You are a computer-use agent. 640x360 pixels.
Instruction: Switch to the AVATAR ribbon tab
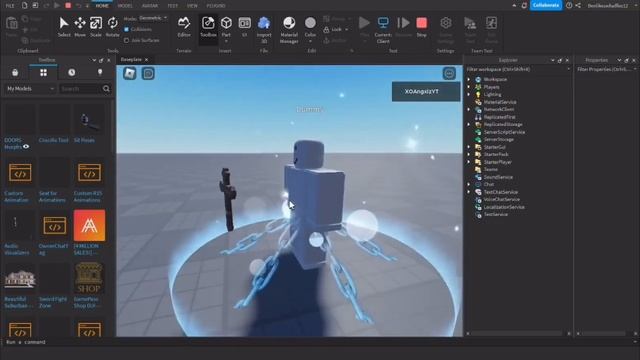pos(150,6)
